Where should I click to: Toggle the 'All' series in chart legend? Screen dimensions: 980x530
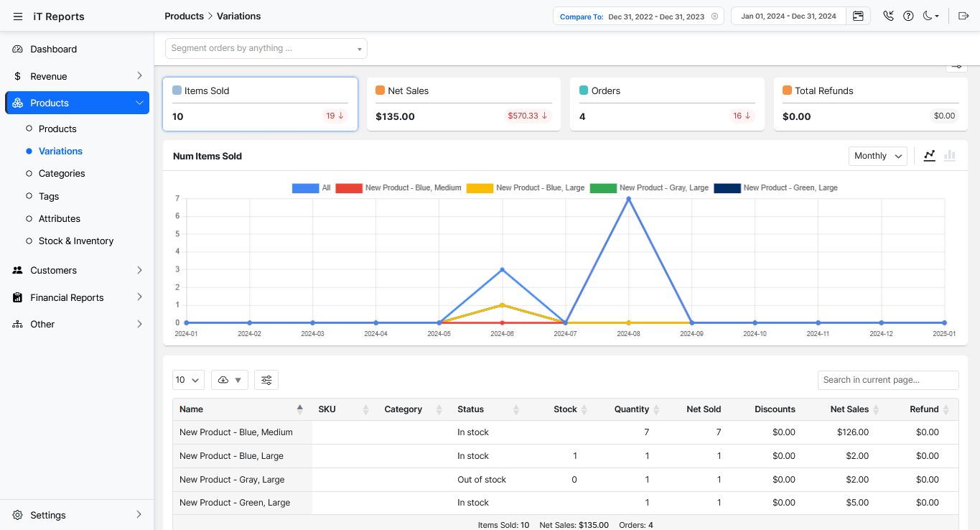pos(311,187)
